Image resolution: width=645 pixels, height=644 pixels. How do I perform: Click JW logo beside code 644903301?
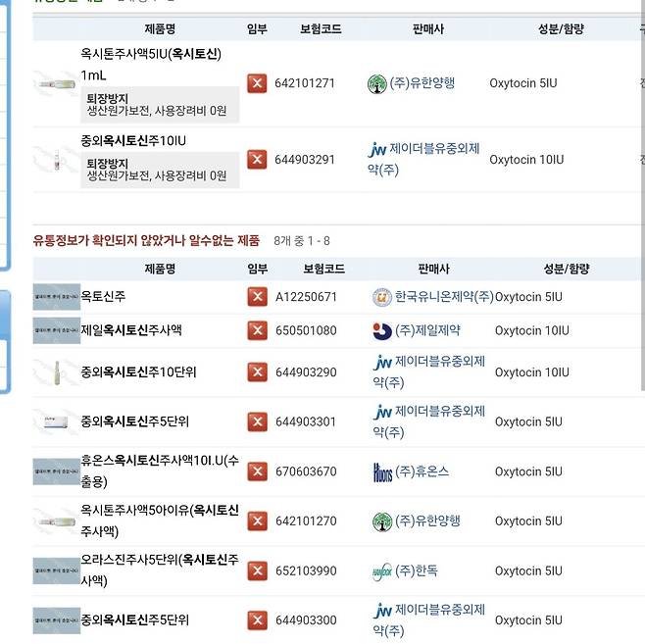[382, 412]
